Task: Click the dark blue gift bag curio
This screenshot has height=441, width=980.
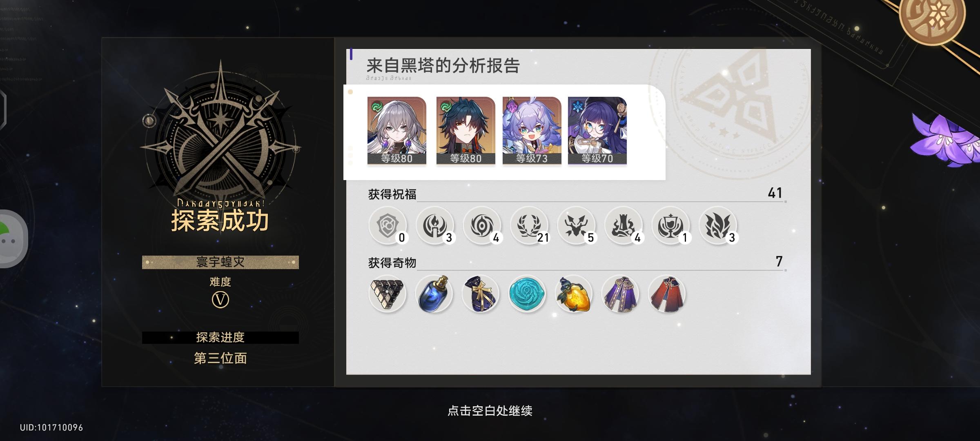Action: pos(481,294)
